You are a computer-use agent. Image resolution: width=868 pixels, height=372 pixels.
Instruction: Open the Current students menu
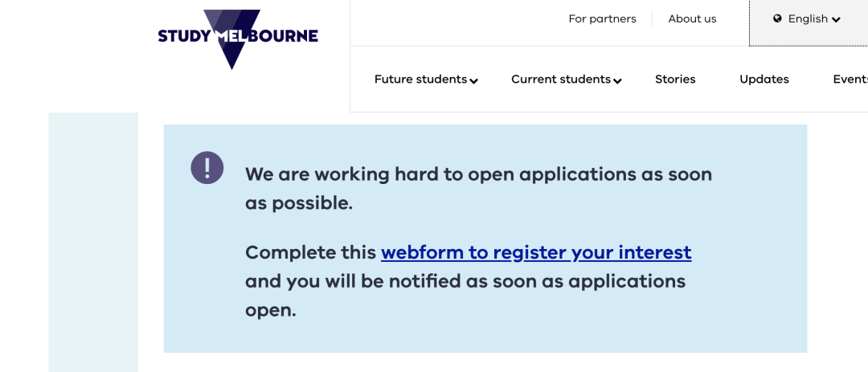[x=561, y=80]
